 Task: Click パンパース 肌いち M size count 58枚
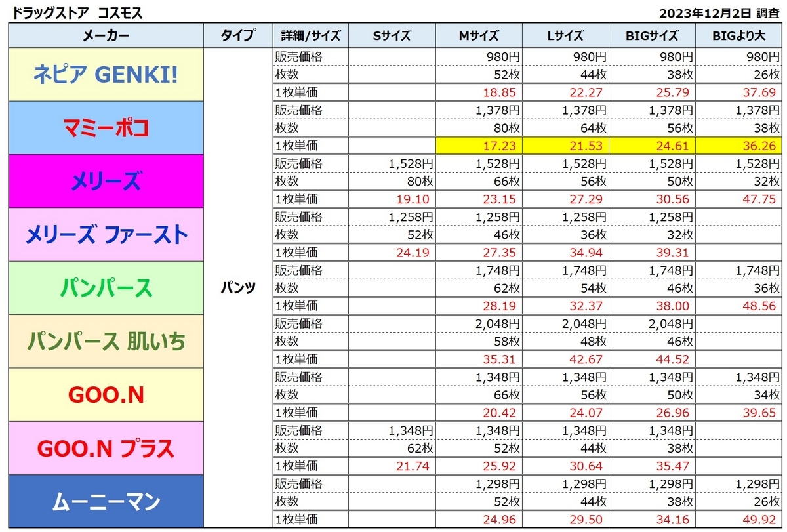[508, 341]
